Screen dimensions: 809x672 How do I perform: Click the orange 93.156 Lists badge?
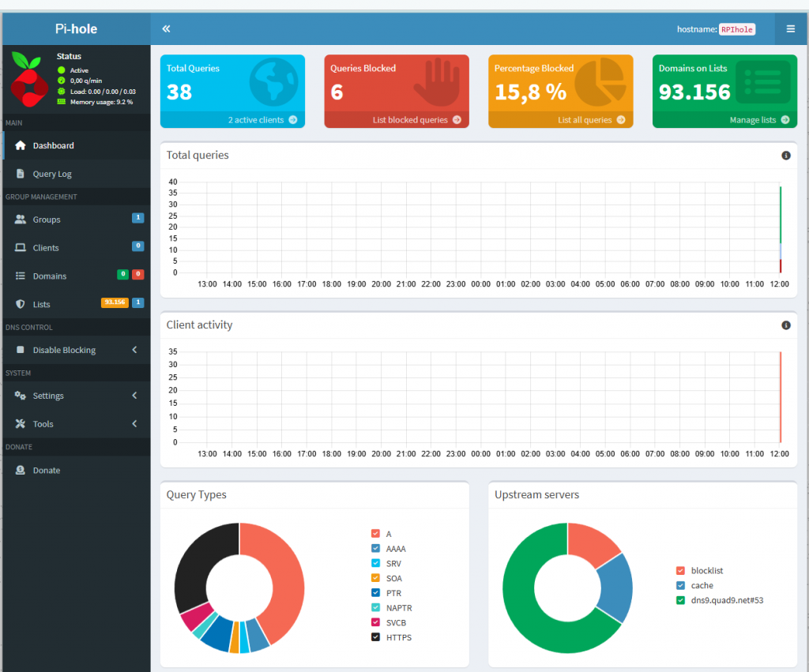tap(115, 302)
